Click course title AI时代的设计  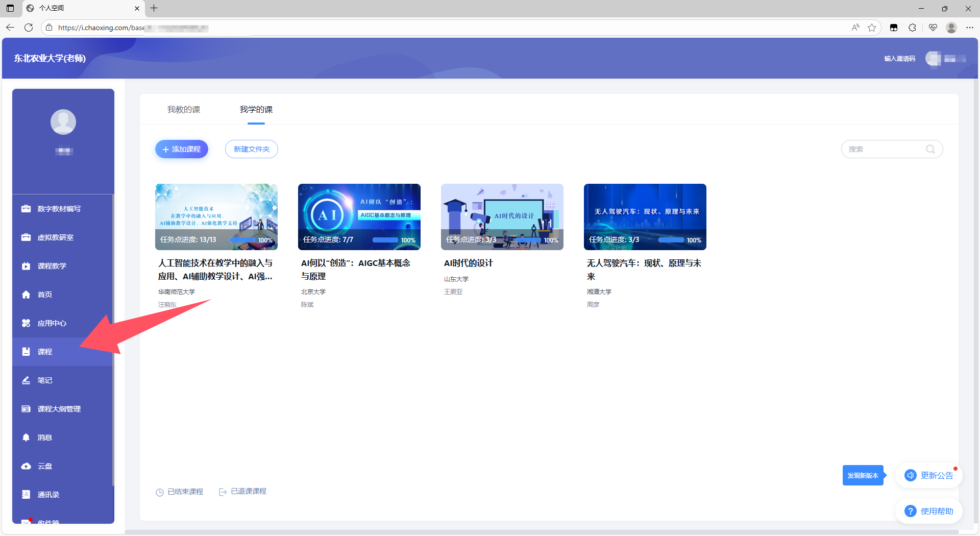pyautogui.click(x=469, y=263)
